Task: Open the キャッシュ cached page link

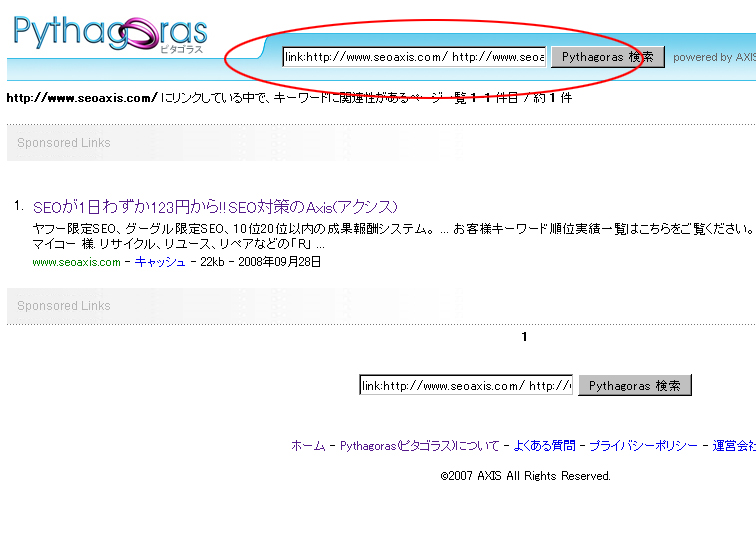Action: coord(160,262)
